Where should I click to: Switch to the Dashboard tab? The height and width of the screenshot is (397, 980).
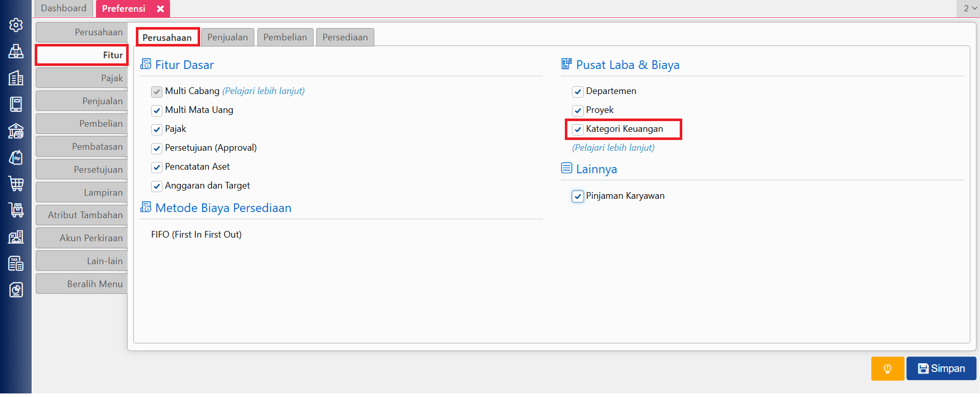tap(64, 8)
